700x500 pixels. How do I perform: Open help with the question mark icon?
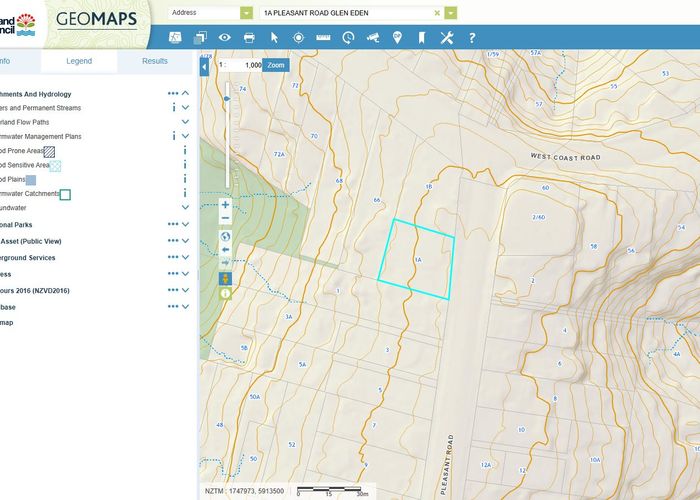(x=472, y=38)
